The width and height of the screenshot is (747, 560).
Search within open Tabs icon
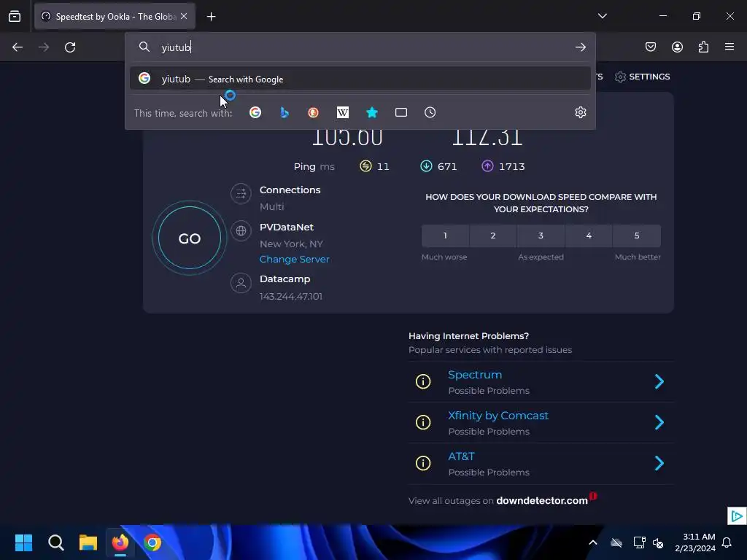(x=401, y=112)
